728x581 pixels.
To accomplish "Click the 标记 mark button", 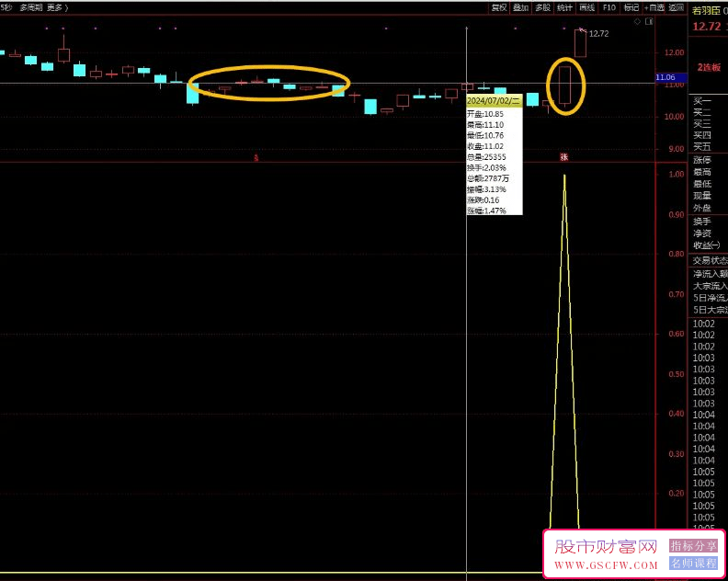I will 631,7.
